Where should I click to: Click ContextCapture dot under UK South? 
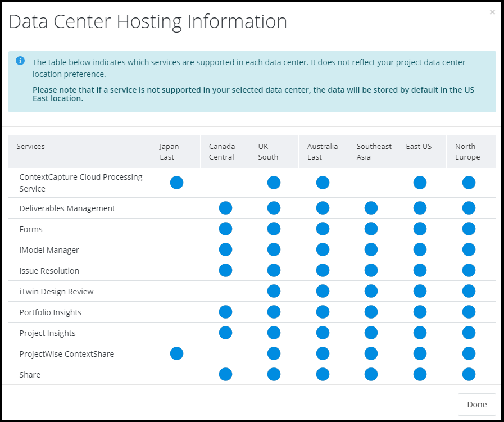[274, 183]
